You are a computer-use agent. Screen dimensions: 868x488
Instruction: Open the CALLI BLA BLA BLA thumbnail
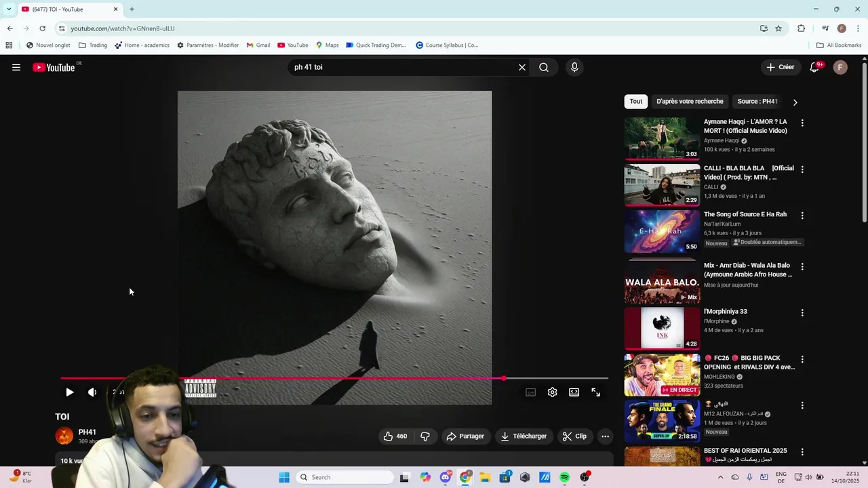click(x=662, y=184)
